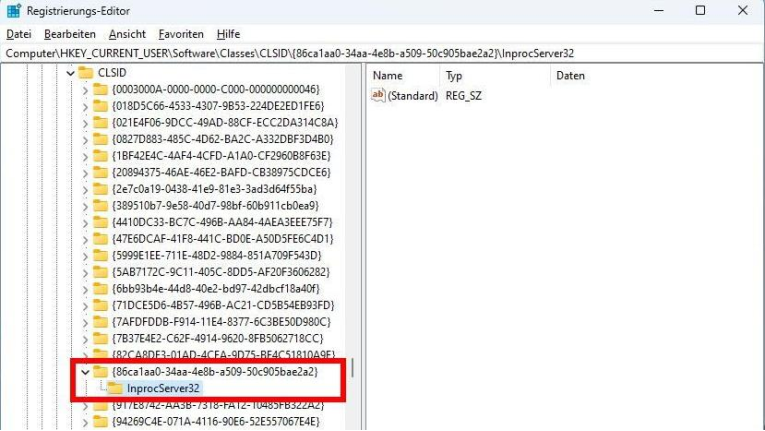Expand key {0827D883-485C-4D62-BA2C-A332DBF3D4B0}
The width and height of the screenshot is (765, 431).
coord(85,140)
